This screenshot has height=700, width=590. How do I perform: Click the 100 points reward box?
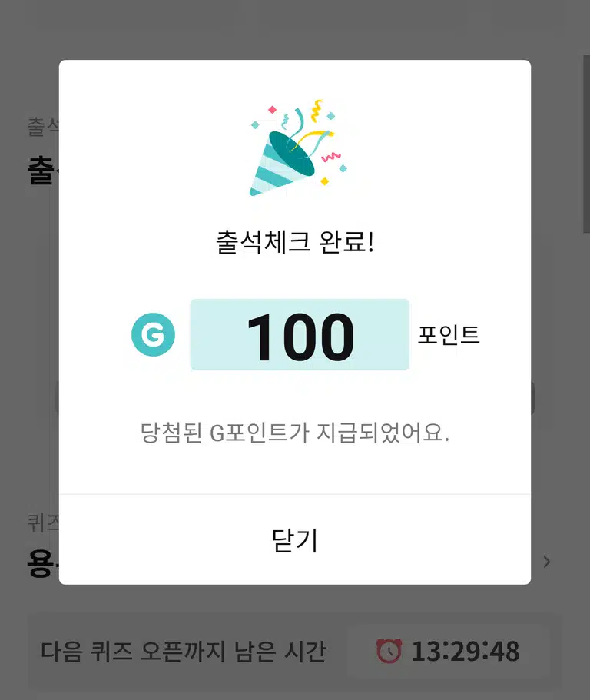(300, 335)
